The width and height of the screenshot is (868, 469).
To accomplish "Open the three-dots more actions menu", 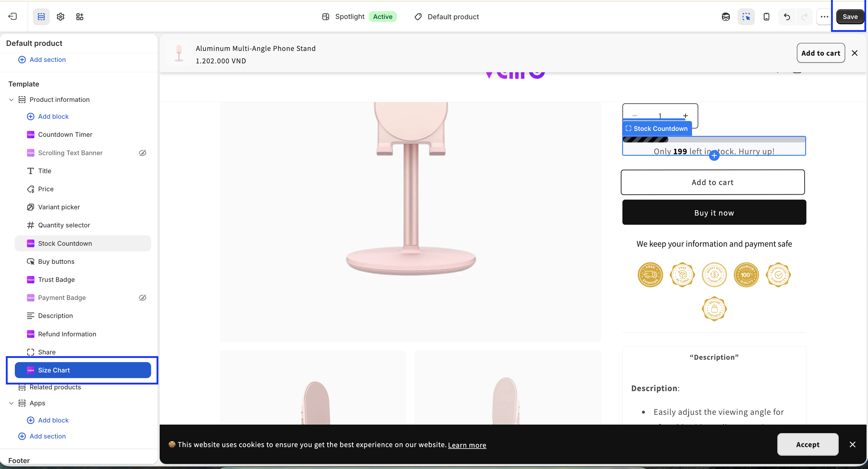I will point(824,17).
